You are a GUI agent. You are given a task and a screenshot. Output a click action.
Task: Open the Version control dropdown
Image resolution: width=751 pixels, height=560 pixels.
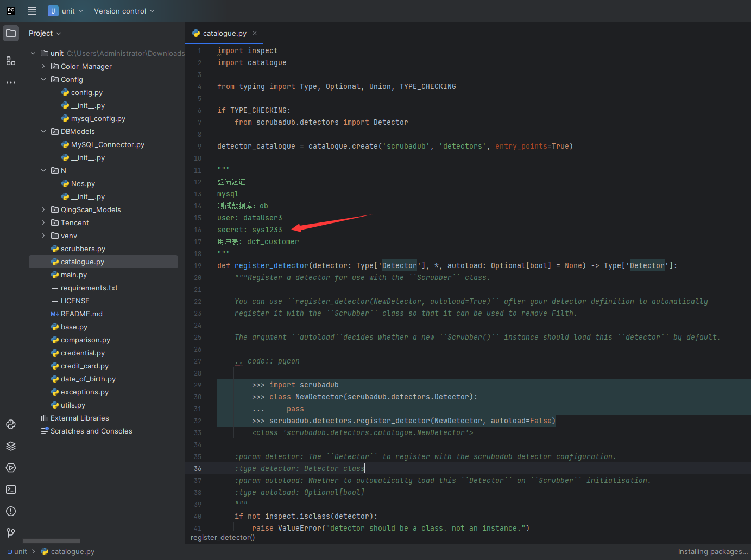(124, 11)
